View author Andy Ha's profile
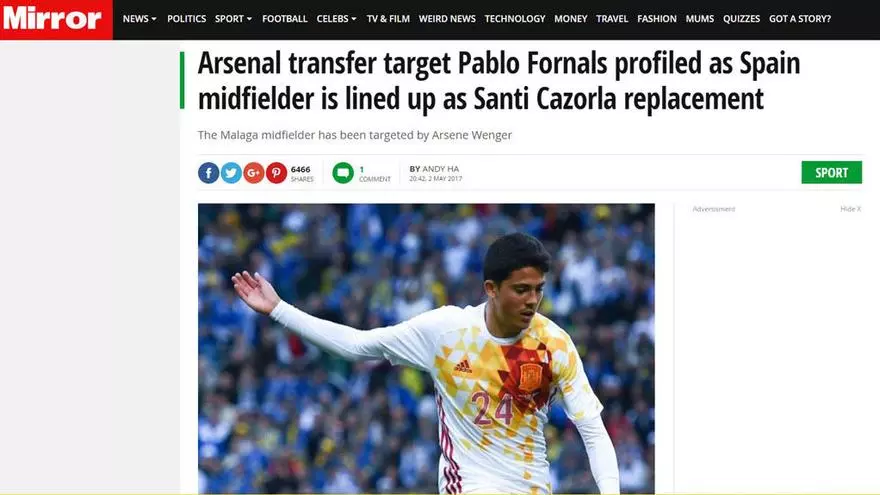This screenshot has width=880, height=495. (441, 169)
